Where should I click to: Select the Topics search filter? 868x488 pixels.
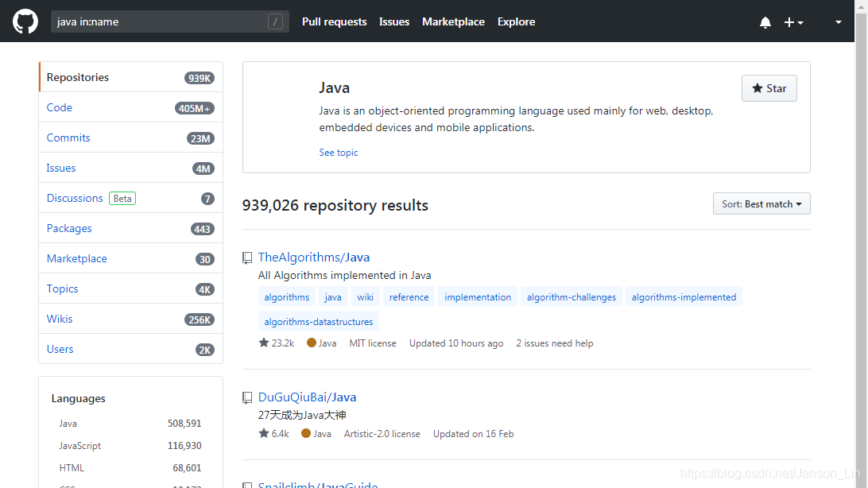click(130, 289)
